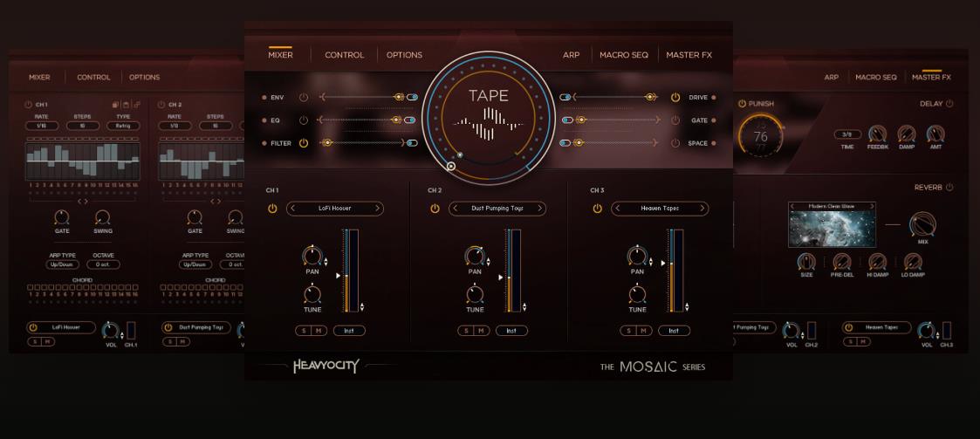Select the MIXER tab in front window
The width and height of the screenshot is (980, 439).
point(281,55)
